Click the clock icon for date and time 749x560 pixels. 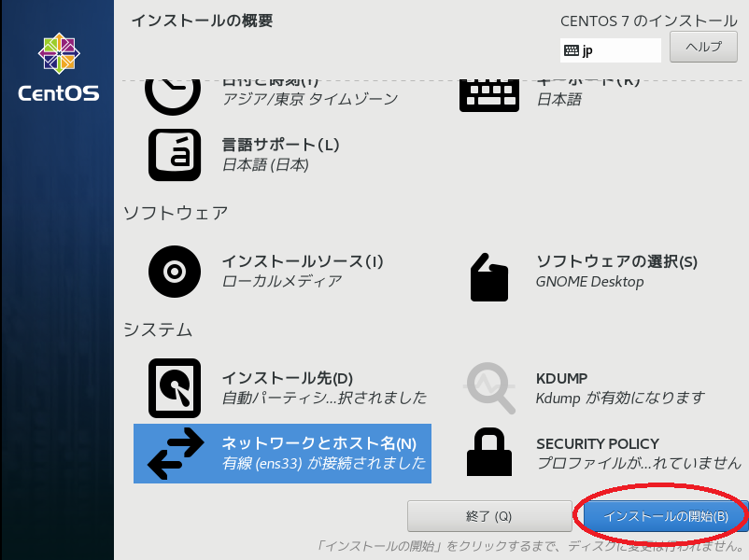click(x=173, y=97)
